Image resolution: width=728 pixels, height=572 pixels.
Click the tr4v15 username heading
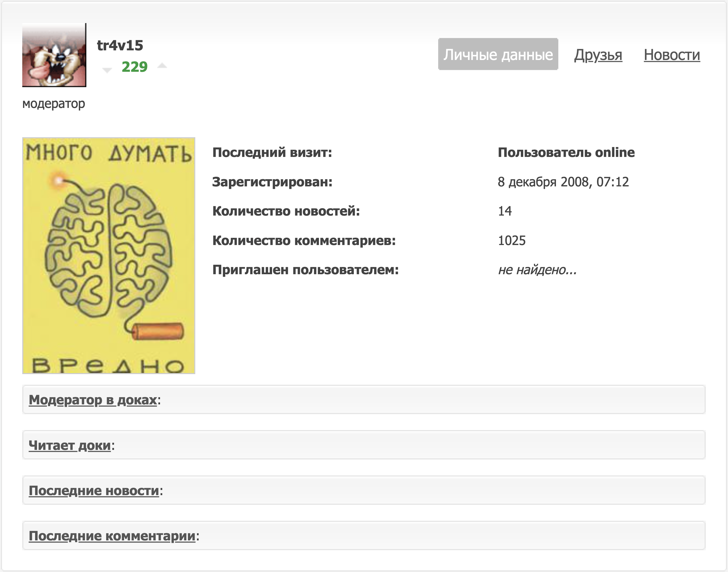click(120, 45)
